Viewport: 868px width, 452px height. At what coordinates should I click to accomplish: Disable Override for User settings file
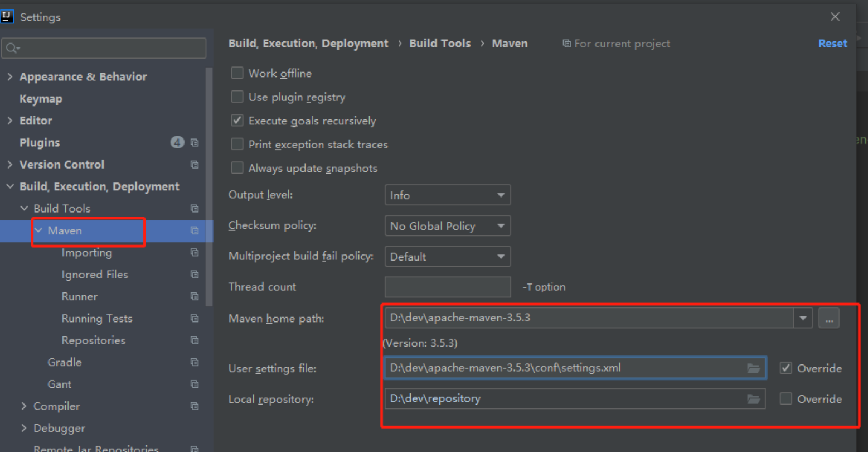[x=786, y=368]
